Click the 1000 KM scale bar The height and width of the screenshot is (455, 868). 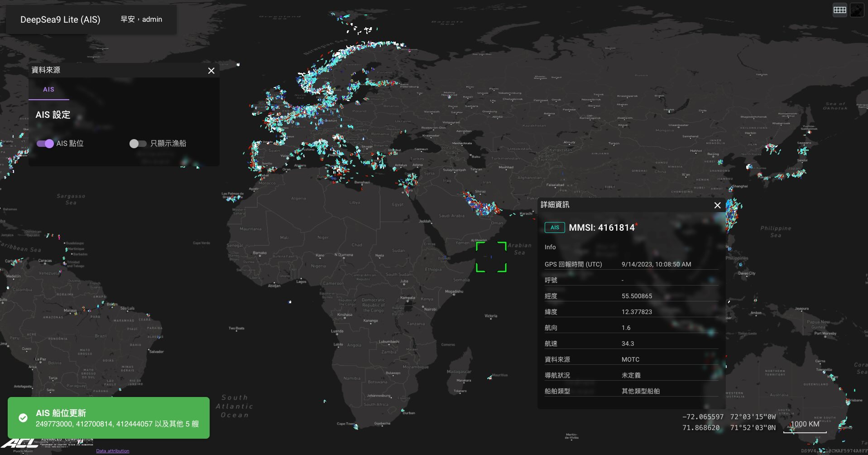pyautogui.click(x=805, y=426)
